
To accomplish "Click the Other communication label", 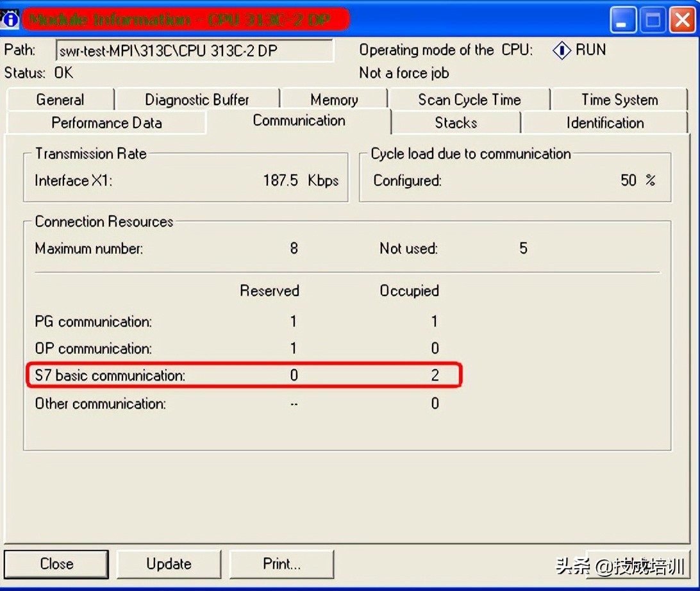I will tap(101, 404).
